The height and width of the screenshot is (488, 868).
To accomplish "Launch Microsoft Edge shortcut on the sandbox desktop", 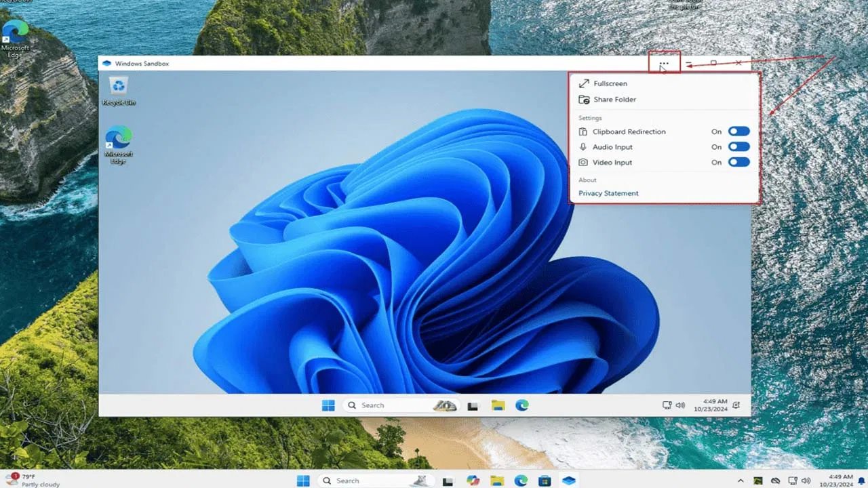I will click(x=119, y=145).
